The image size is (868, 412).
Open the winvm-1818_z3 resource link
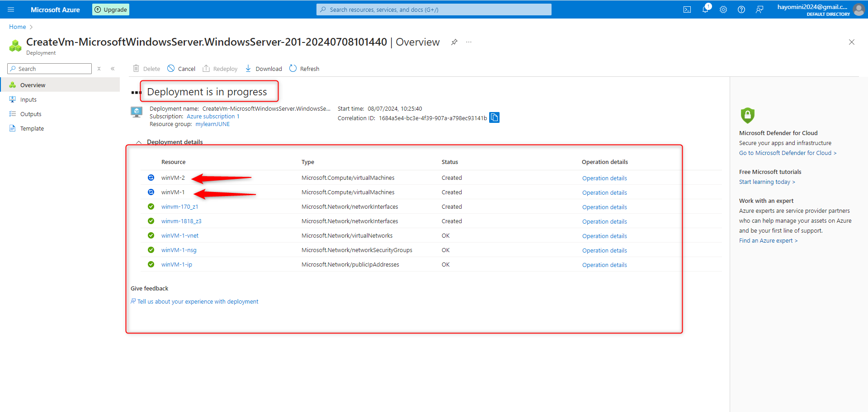(181, 221)
